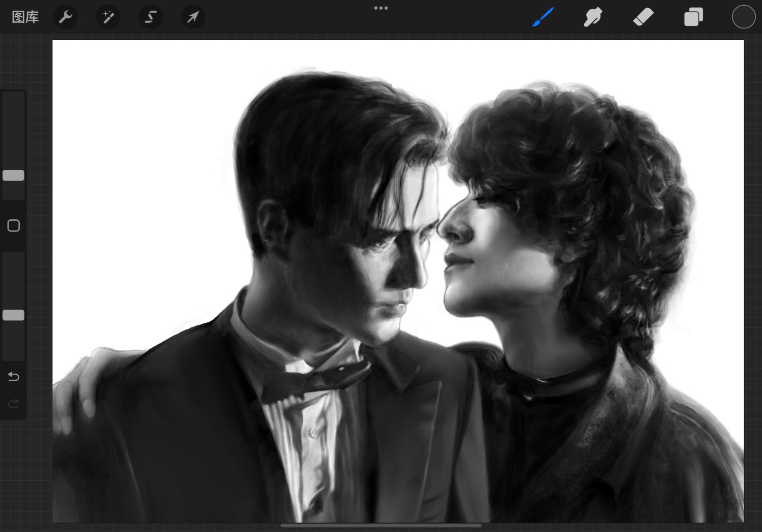Select the Paint brush tool
The width and height of the screenshot is (762, 532).
[x=543, y=17]
